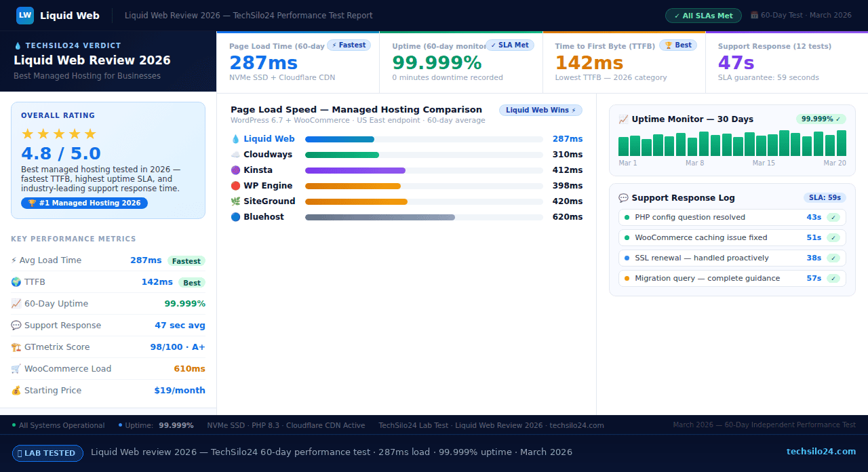Open the techsilo24.com link in footer
The image size is (868, 472).
point(821,452)
